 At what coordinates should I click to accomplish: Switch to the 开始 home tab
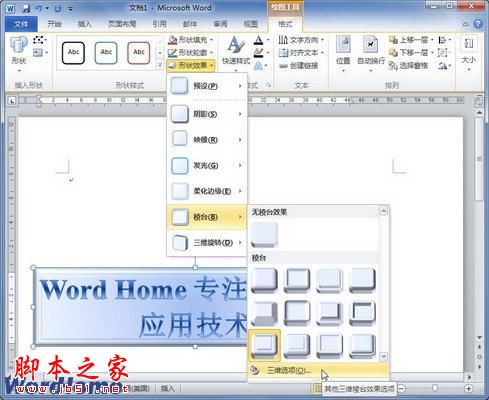(x=54, y=24)
